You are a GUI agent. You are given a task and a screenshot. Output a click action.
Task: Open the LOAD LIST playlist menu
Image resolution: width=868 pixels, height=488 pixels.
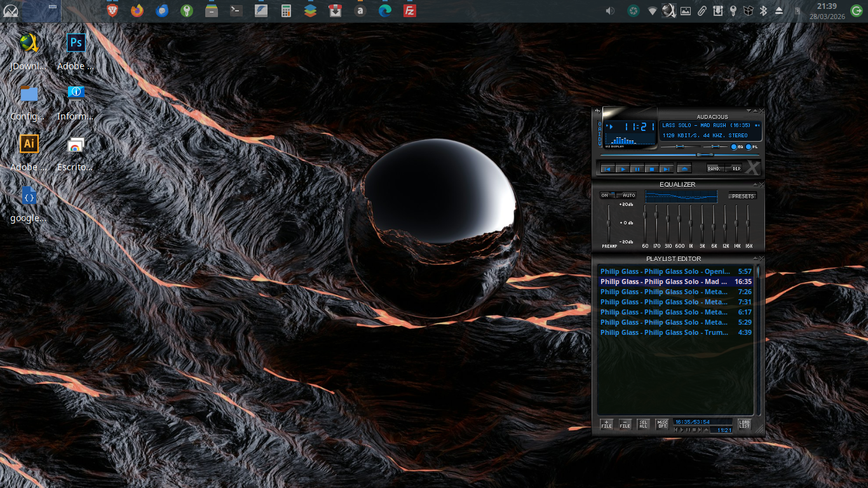coord(743,424)
